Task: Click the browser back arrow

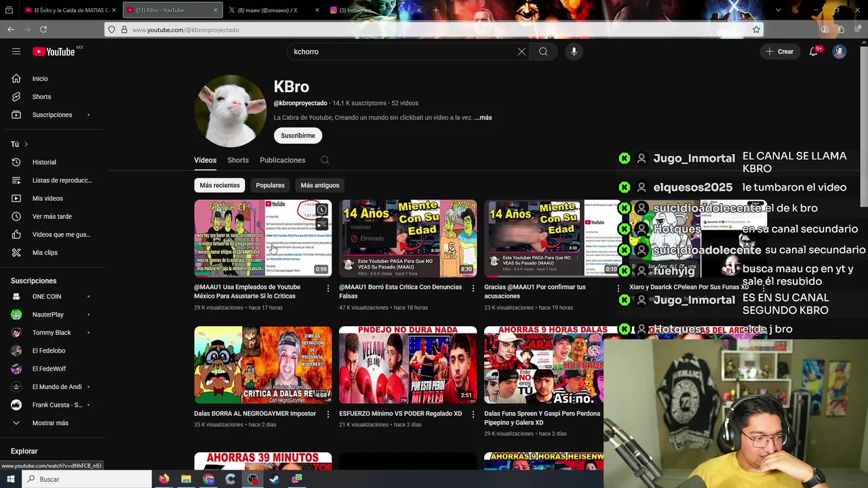Action: click(x=11, y=29)
